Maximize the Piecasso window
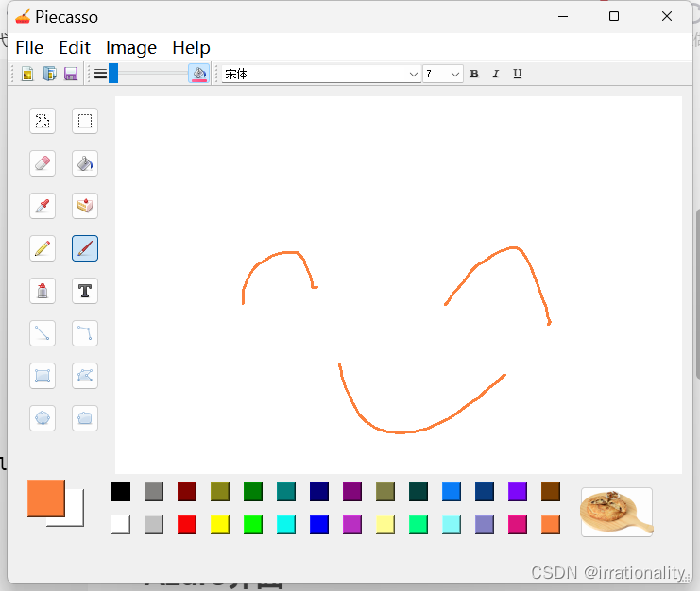The height and width of the screenshot is (591, 700). tap(614, 16)
